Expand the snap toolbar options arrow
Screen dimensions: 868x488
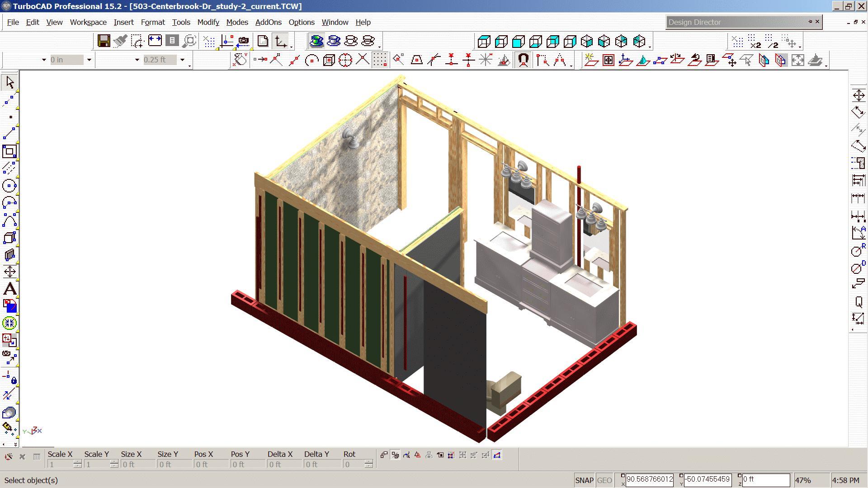[571, 66]
